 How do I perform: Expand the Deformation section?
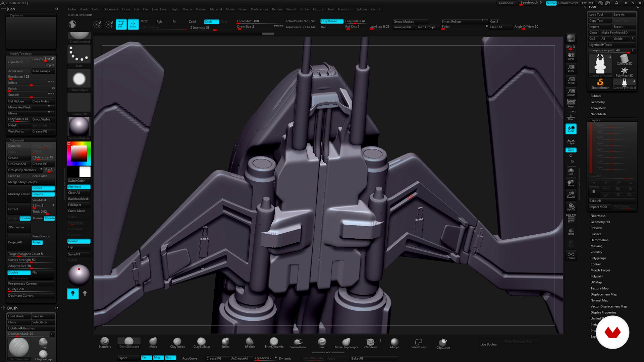click(x=599, y=240)
